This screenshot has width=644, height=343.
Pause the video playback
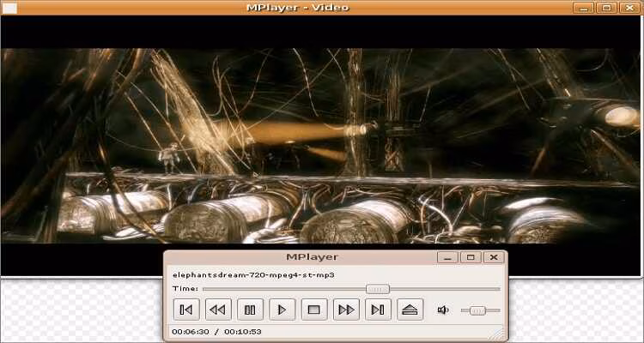[x=250, y=310]
